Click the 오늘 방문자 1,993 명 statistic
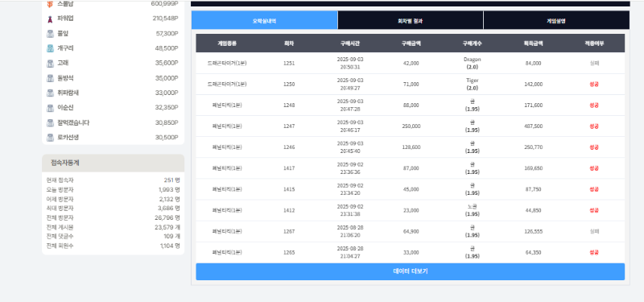This screenshot has width=644, height=302. pos(113,190)
